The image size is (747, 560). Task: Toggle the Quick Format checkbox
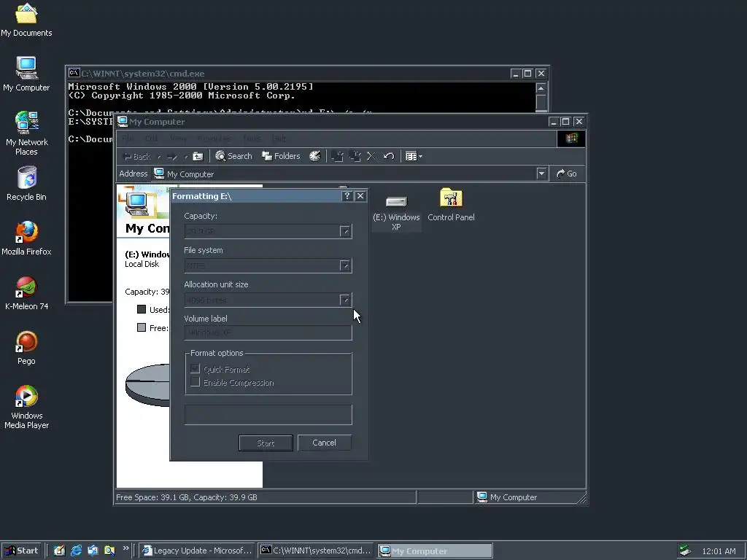coord(195,368)
